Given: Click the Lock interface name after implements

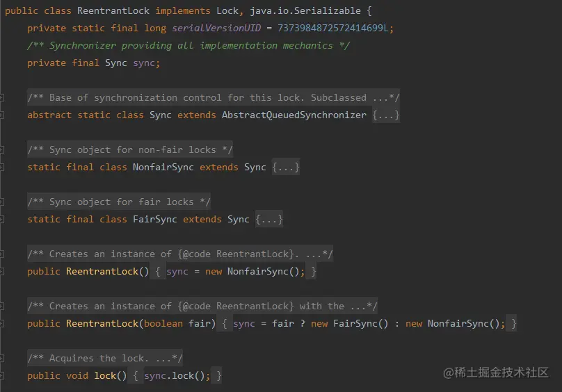Looking at the screenshot, I should (x=227, y=10).
